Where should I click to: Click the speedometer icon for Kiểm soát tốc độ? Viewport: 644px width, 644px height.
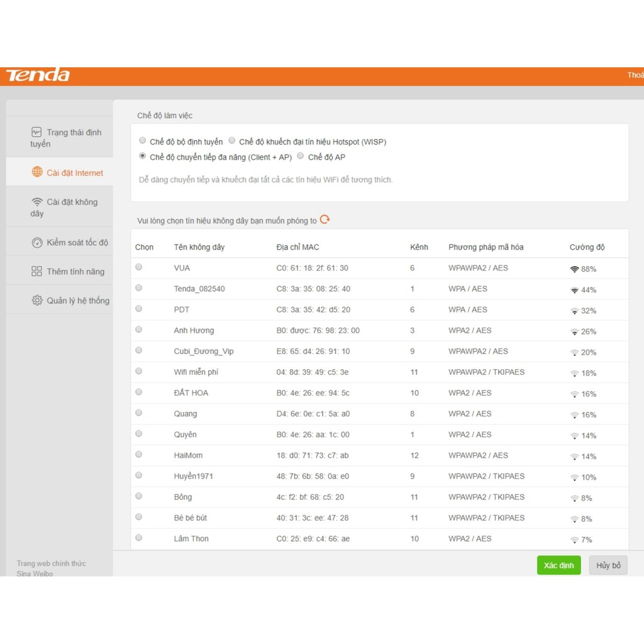(x=37, y=242)
